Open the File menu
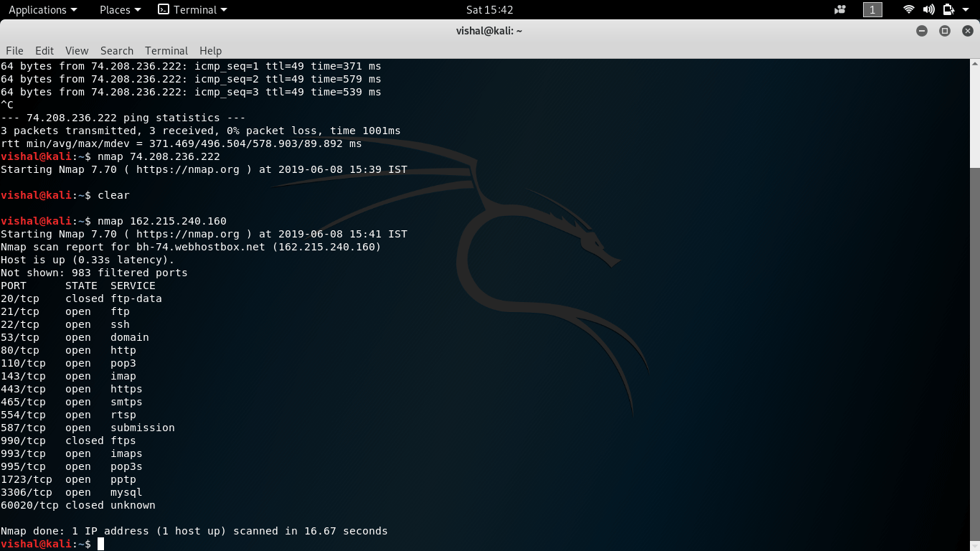 [x=14, y=50]
